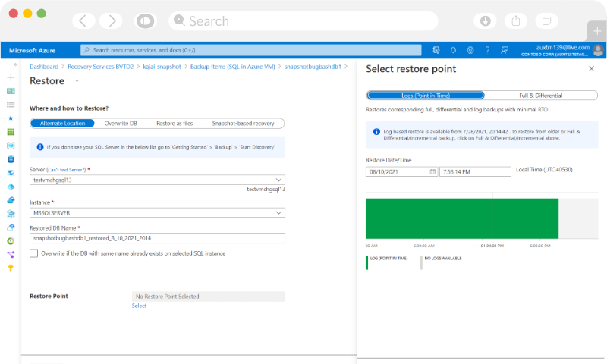Click the green plus Create resource icon

tap(11, 77)
